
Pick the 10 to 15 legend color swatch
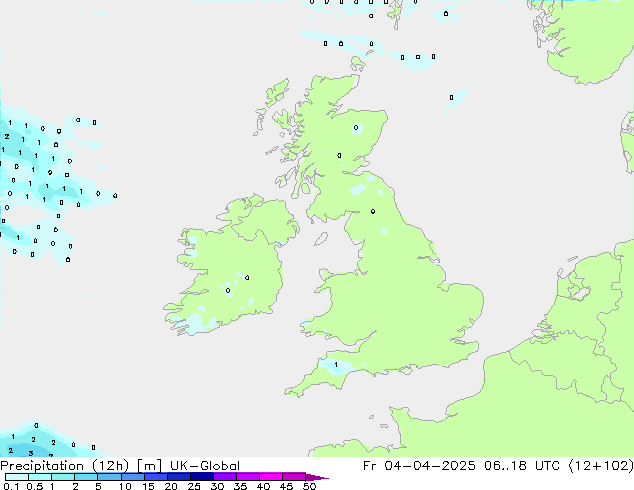click(132, 477)
